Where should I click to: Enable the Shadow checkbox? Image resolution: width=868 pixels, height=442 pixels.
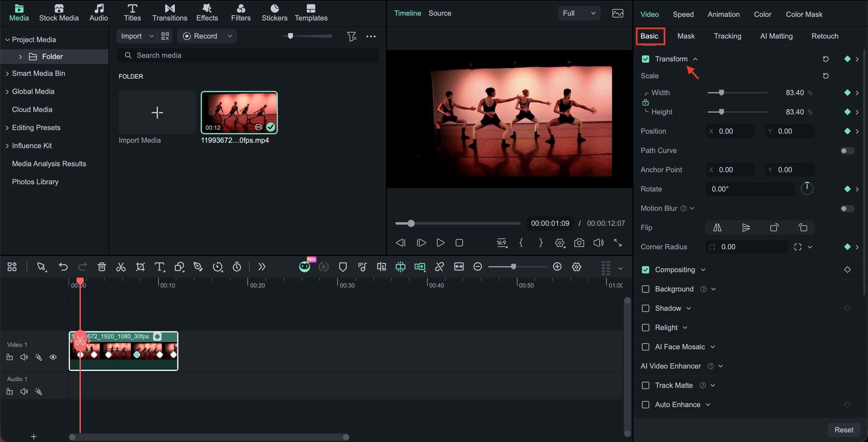click(x=645, y=308)
